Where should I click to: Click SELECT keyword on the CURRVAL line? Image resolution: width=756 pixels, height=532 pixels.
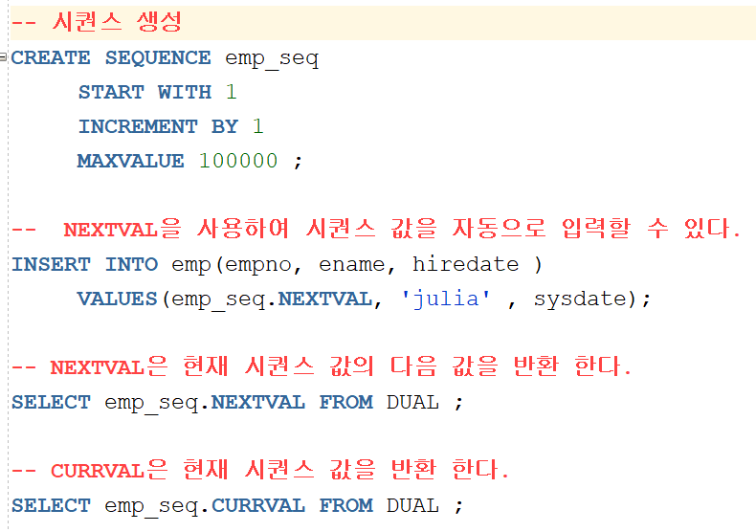(51, 505)
